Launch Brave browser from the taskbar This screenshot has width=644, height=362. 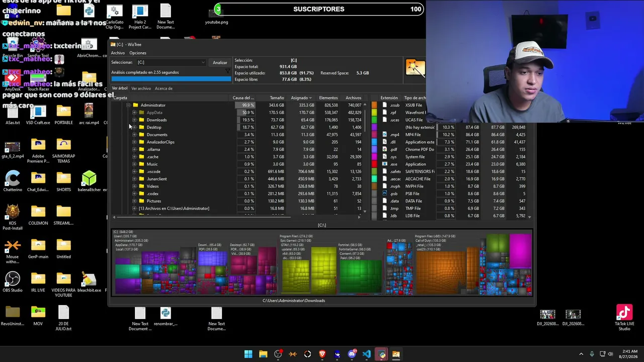(x=323, y=354)
